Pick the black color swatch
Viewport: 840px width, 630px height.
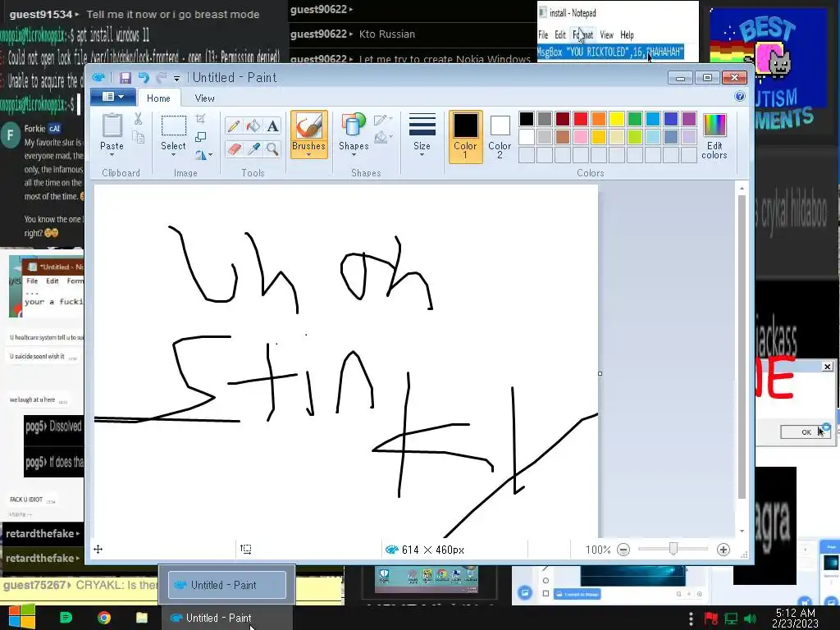click(527, 119)
